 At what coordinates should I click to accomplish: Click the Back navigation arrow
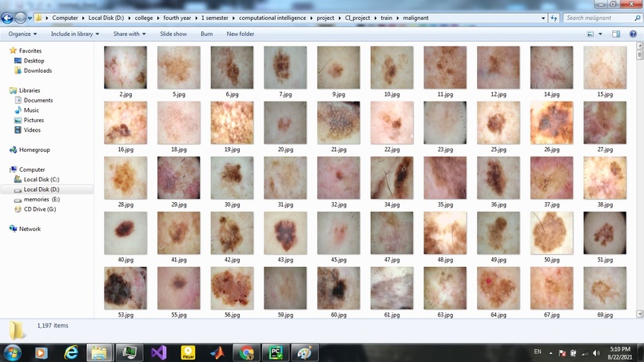pos(7,18)
